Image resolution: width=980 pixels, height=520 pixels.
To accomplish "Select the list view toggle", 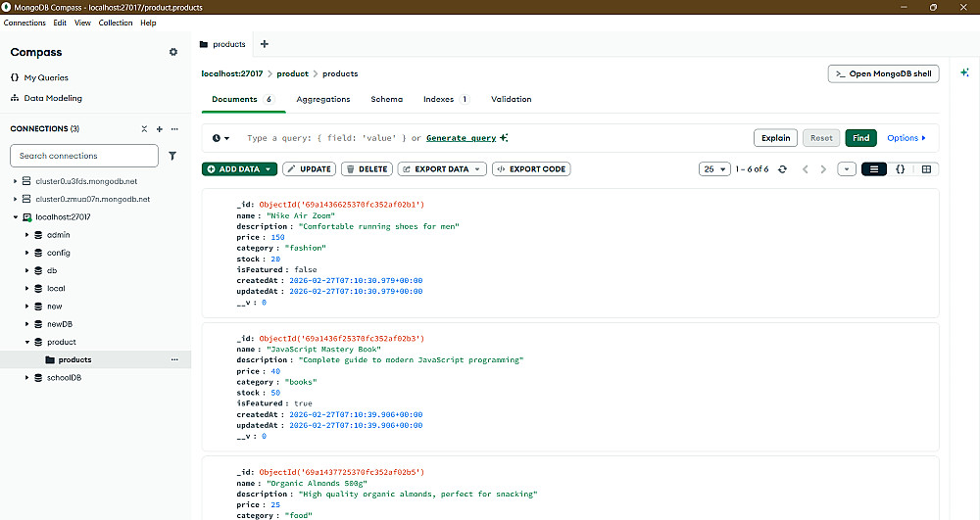I will [873, 169].
